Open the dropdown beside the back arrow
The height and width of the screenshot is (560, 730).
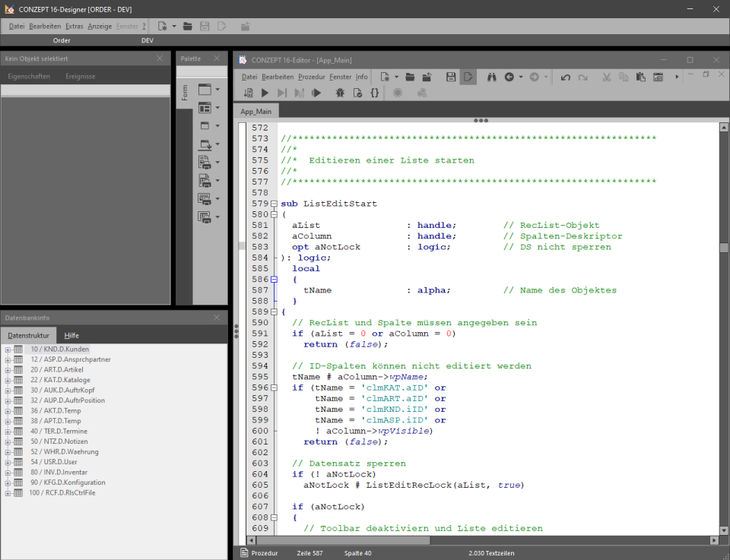521,77
